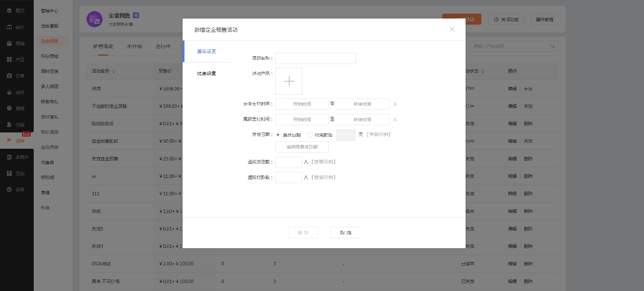This screenshot has width=644, height=291.
Task: Open 统计 in the left sidebar
Action: (x=17, y=27)
